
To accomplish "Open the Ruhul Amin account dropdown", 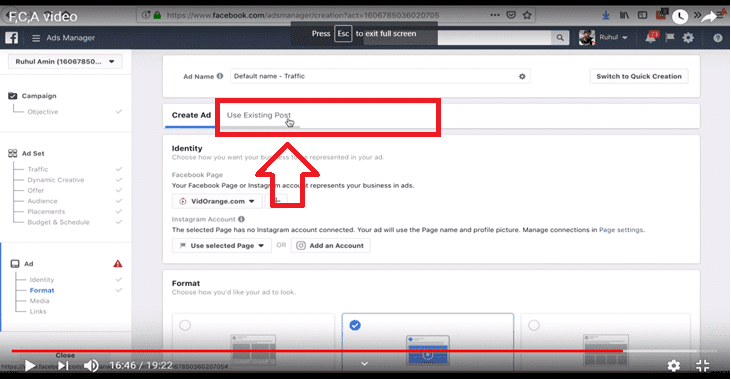I will pos(65,62).
